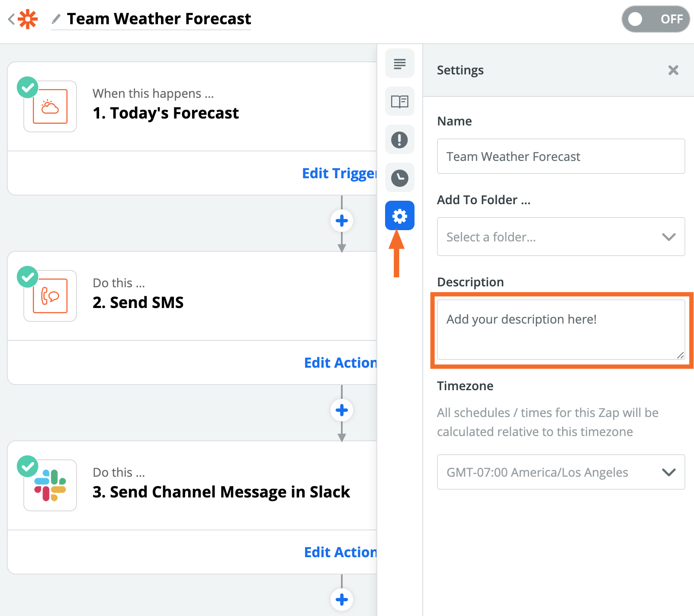Screen dimensions: 694x616
Task: Click Edit Action for Slack message step
Action: click(340, 552)
